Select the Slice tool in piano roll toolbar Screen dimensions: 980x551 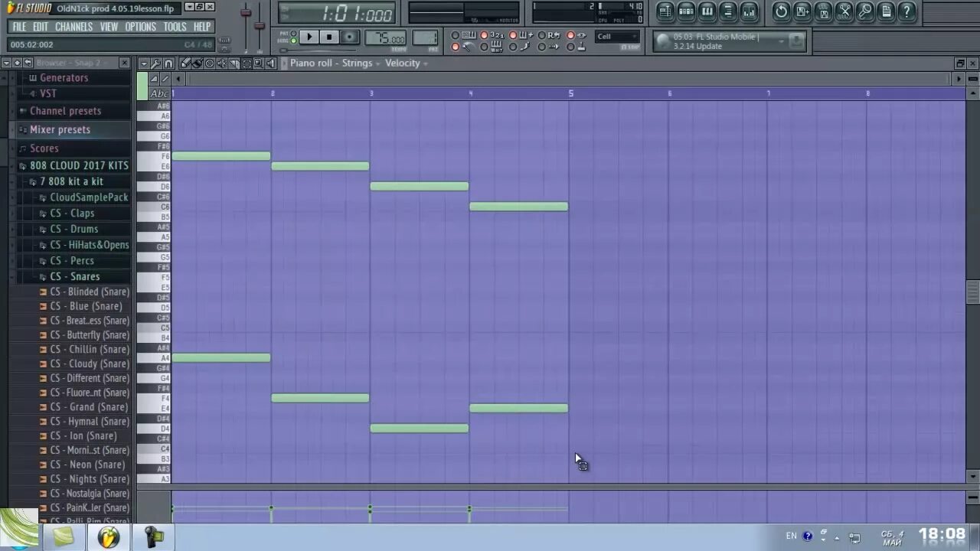tap(234, 63)
